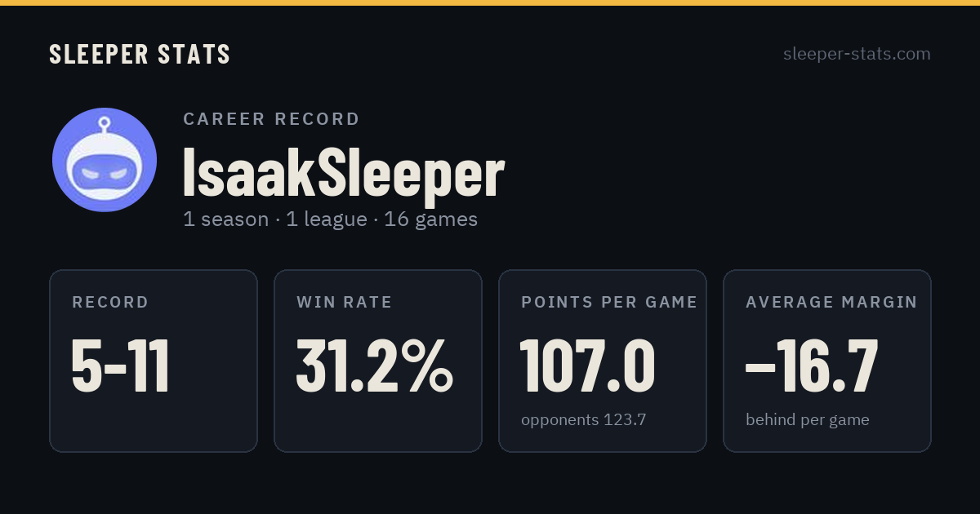Select the WIN RATE stat card
The width and height of the screenshot is (980, 514).
pyautogui.click(x=378, y=361)
